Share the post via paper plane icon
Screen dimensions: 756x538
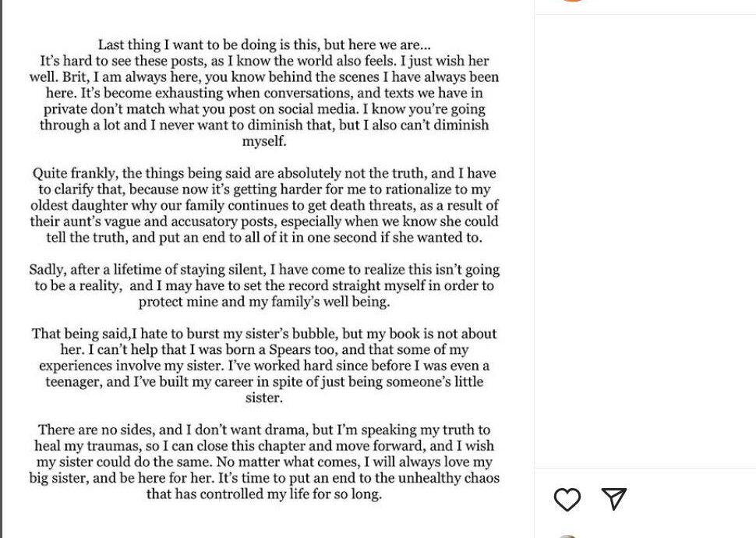click(614, 498)
